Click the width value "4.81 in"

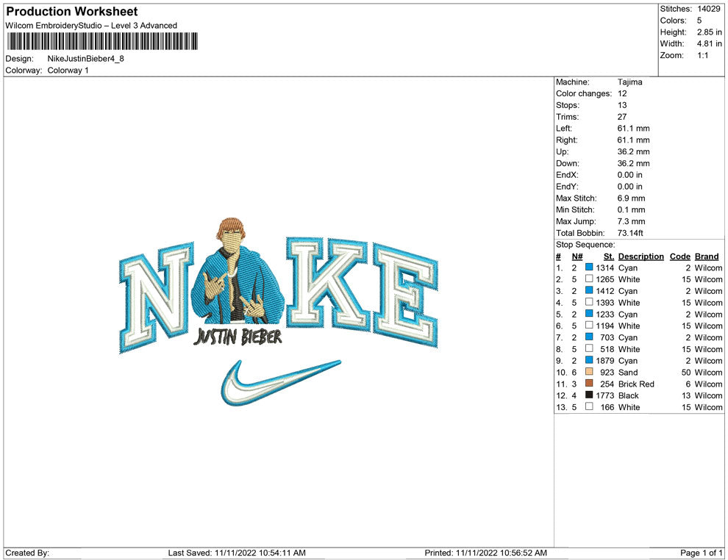pyautogui.click(x=710, y=43)
